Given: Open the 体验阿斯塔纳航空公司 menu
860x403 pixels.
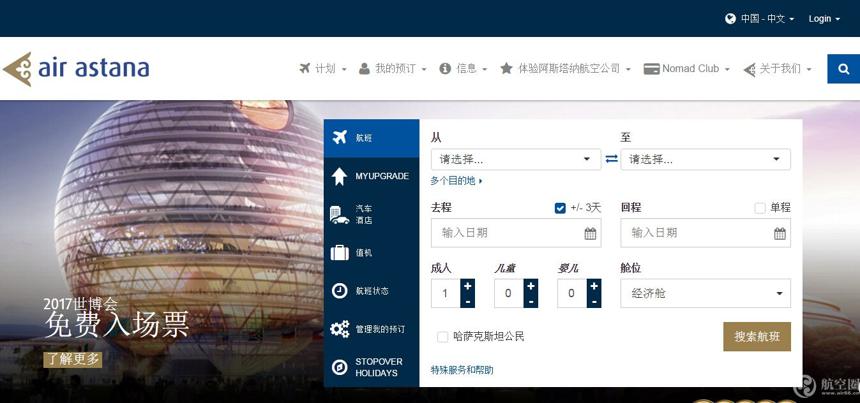Looking at the screenshot, I should (574, 69).
